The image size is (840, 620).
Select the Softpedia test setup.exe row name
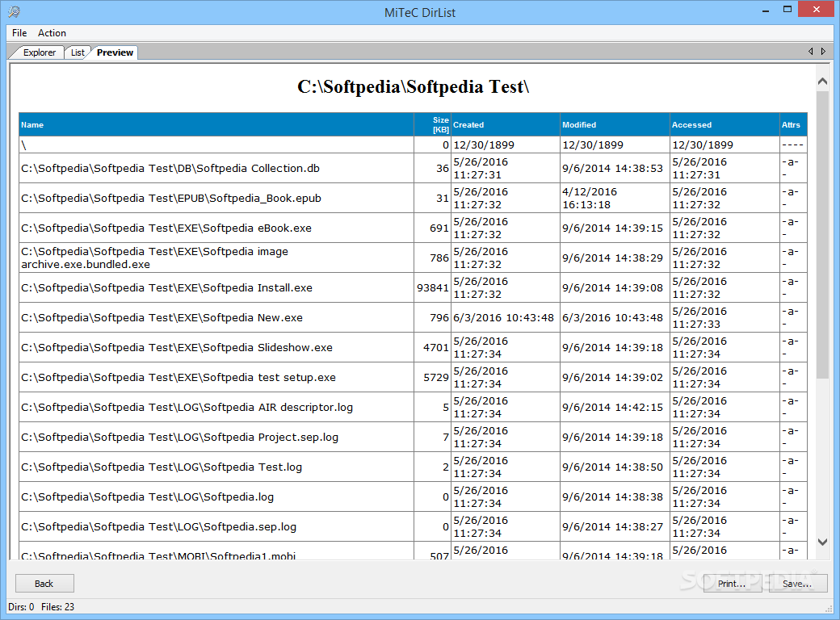pyautogui.click(x=178, y=378)
